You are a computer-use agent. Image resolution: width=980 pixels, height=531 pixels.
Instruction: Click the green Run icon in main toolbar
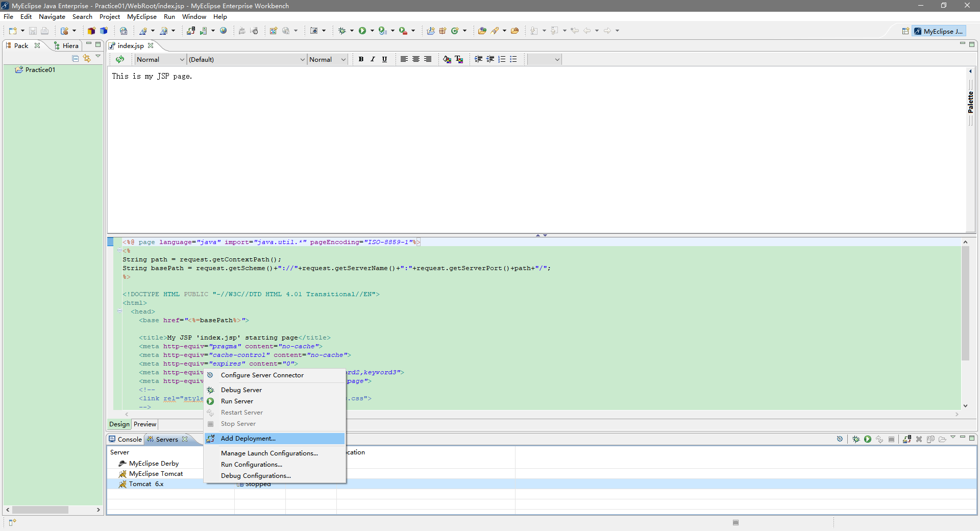point(362,31)
